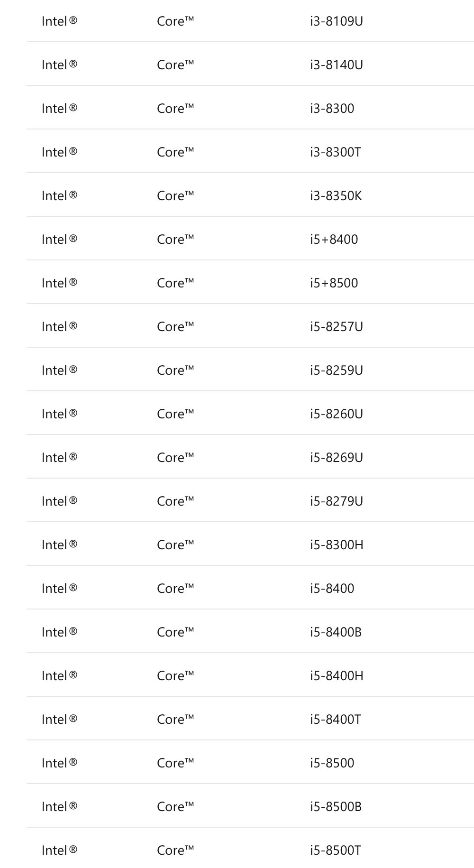Select the i5-8279U model entry

point(336,501)
